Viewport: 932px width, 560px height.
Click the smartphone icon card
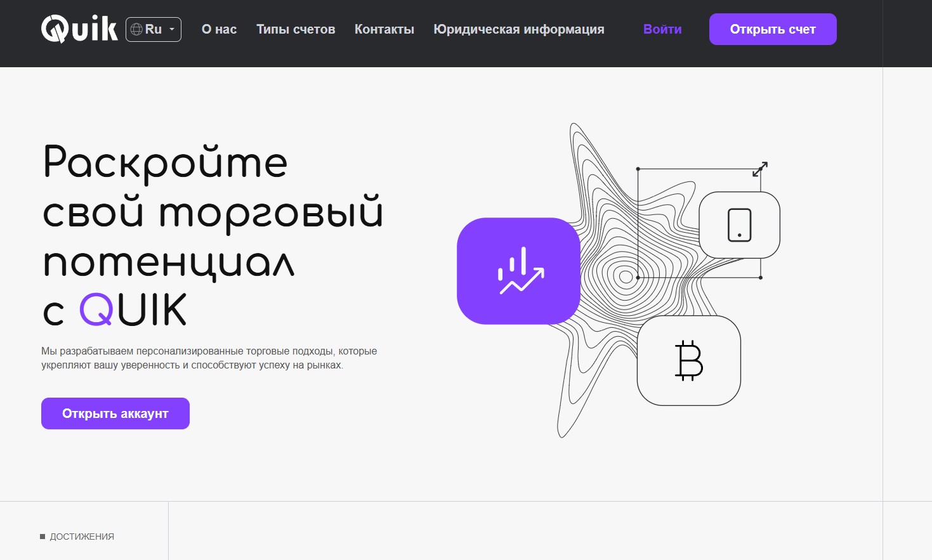click(x=739, y=225)
